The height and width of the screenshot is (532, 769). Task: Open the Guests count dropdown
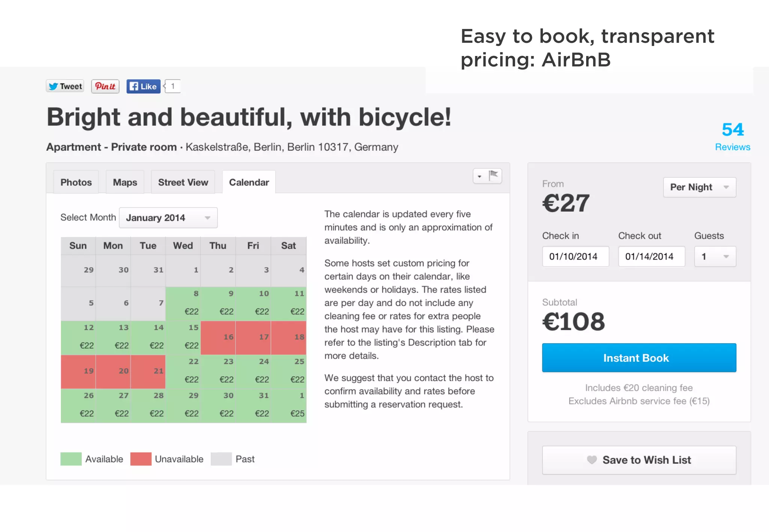click(x=715, y=256)
